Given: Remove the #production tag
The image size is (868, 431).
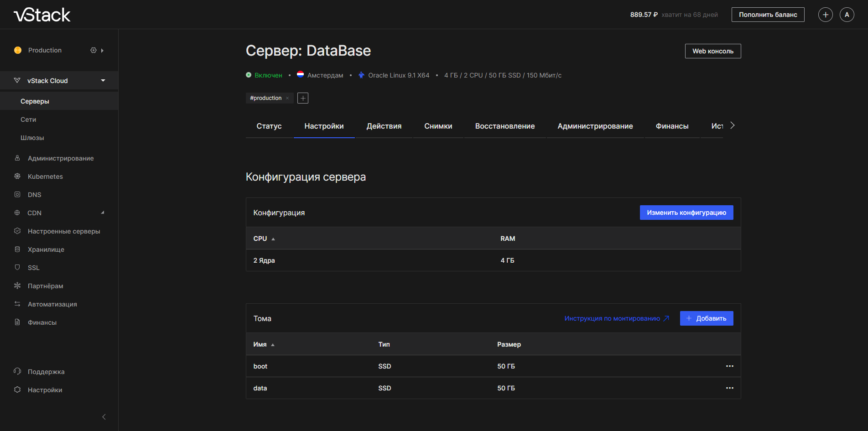Looking at the screenshot, I should pos(287,98).
